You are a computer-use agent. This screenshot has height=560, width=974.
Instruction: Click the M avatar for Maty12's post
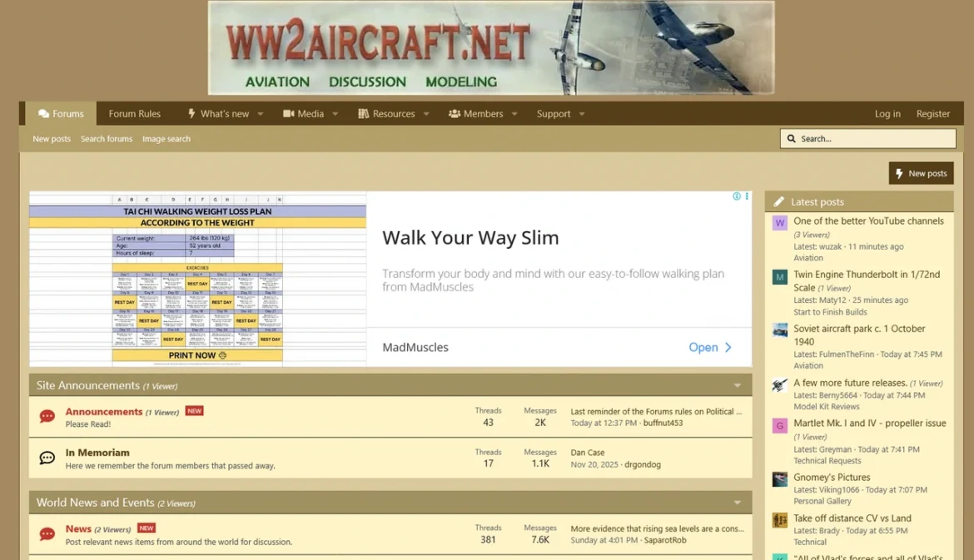tap(780, 277)
